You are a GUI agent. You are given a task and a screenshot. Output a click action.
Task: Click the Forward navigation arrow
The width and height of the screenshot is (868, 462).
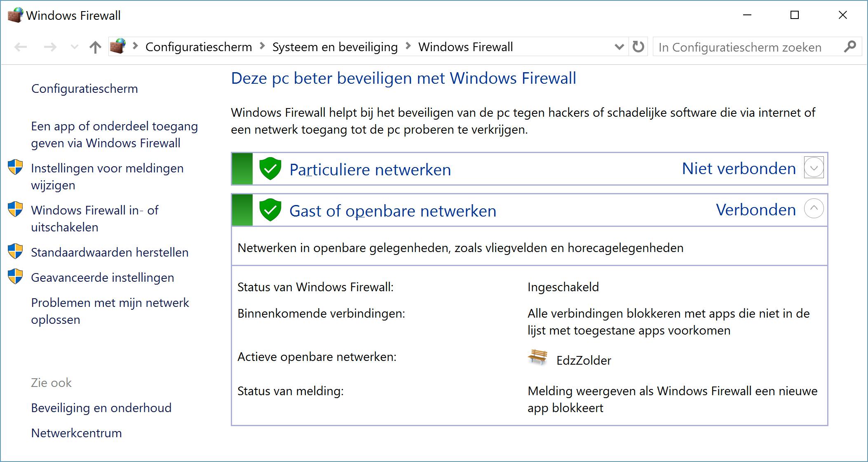tap(50, 47)
